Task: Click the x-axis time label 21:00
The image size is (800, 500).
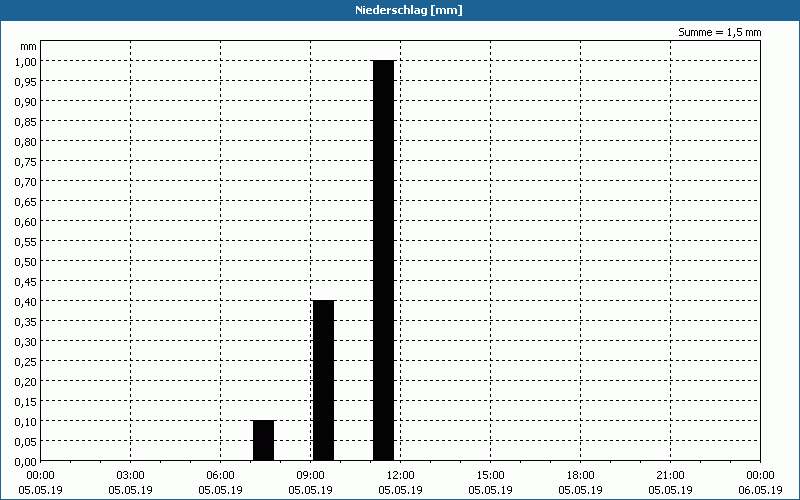Action: click(x=670, y=476)
